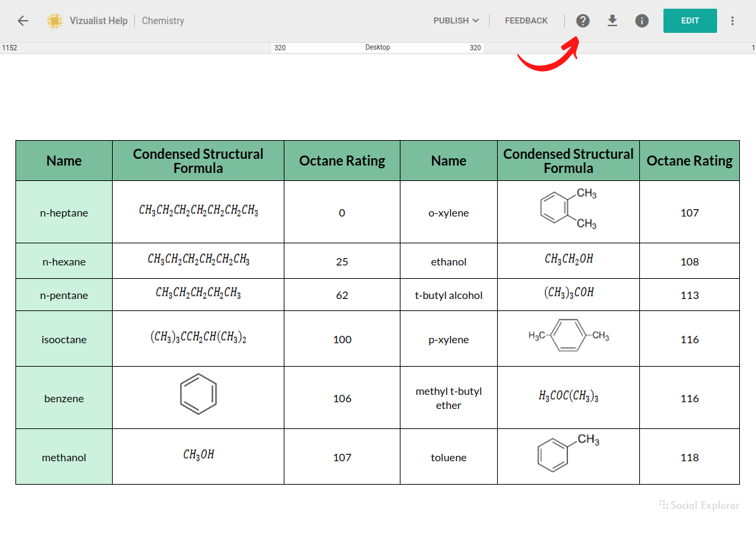Screen dimensions: 756x545
Task: Click octane rating 25 cell
Action: (x=342, y=261)
